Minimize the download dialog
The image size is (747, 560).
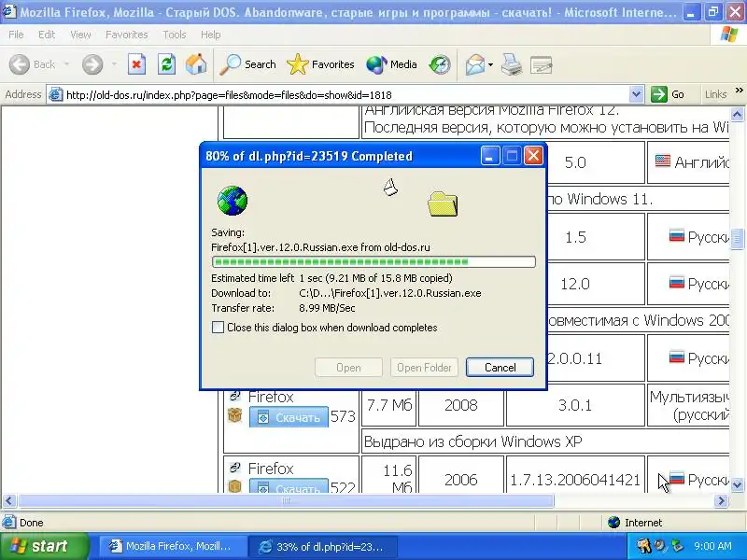point(489,156)
